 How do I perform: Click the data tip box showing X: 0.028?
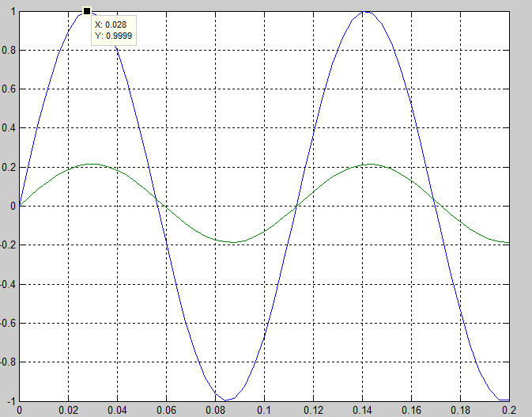(114, 30)
